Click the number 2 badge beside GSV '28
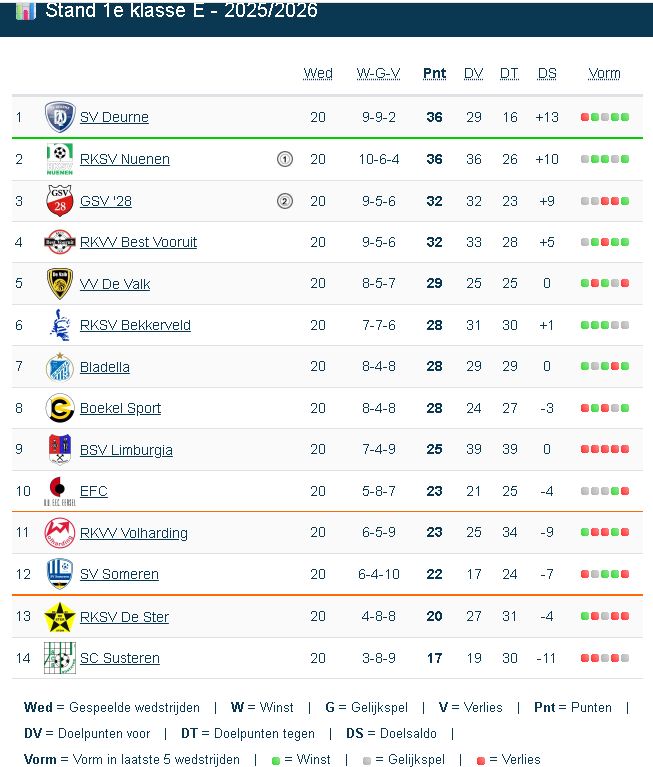The width and height of the screenshot is (653, 767). [285, 201]
